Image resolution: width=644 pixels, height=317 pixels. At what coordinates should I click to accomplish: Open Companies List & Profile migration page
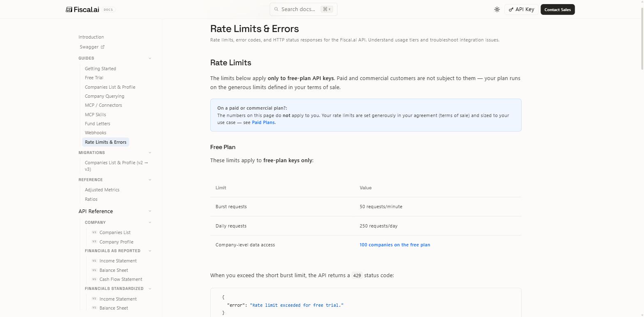click(x=116, y=166)
